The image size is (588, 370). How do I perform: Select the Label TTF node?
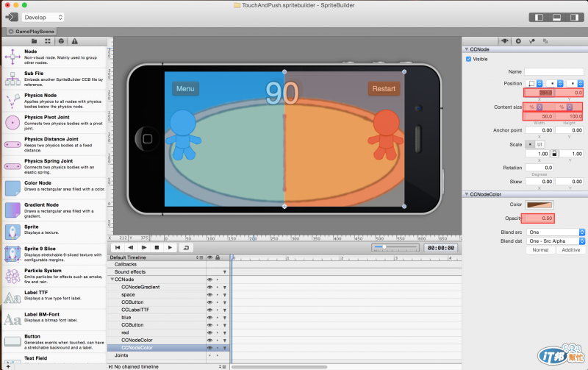54,298
